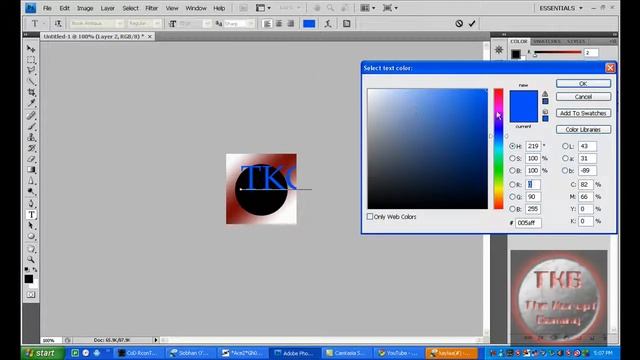Center align text
Screen dimensions: 640x360
tap(279, 24)
